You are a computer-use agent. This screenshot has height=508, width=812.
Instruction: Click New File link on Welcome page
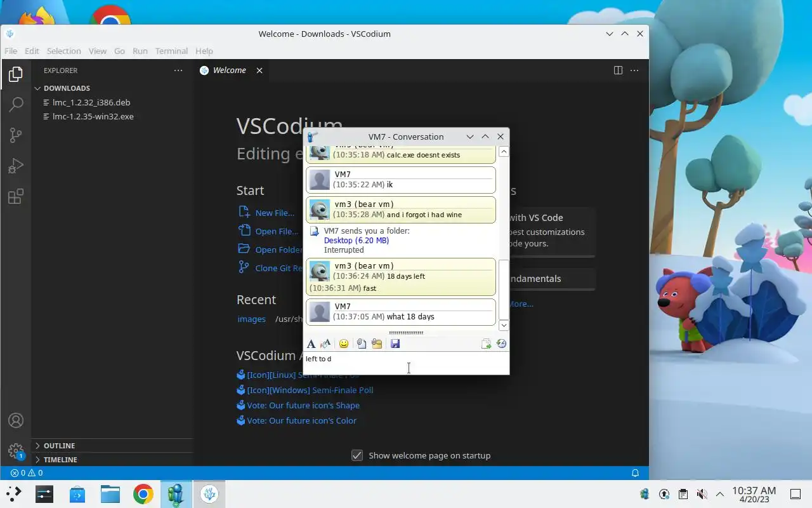[x=274, y=213]
